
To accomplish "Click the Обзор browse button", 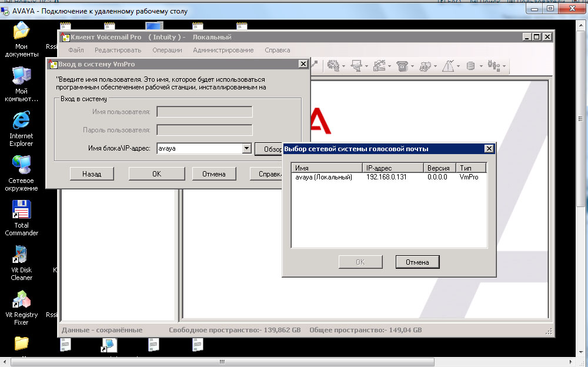I will point(269,149).
